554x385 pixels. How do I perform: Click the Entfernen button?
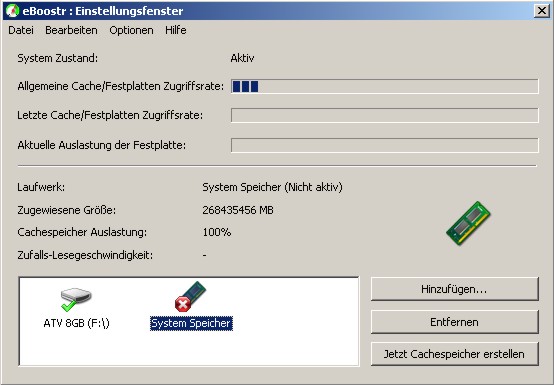coord(455,322)
